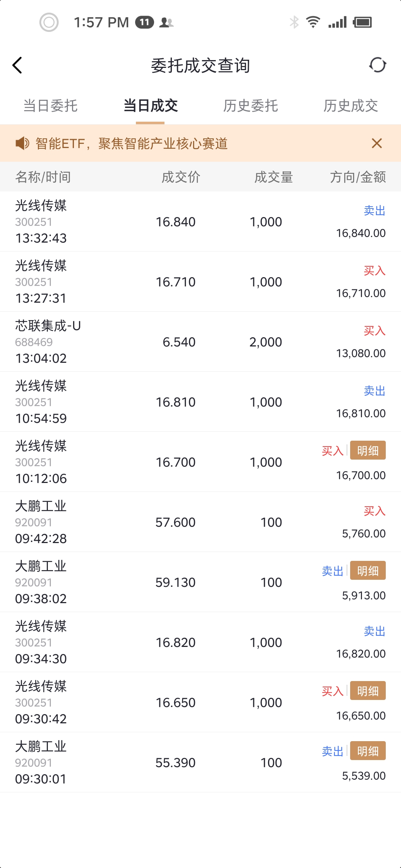The image size is (401, 868).
Task: Tap the back arrow icon
Action: (x=17, y=65)
